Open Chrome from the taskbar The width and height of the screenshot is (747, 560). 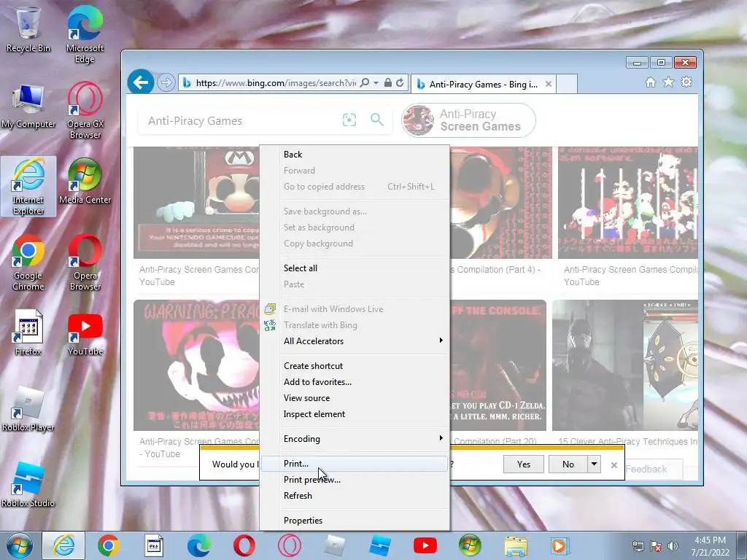(x=108, y=545)
